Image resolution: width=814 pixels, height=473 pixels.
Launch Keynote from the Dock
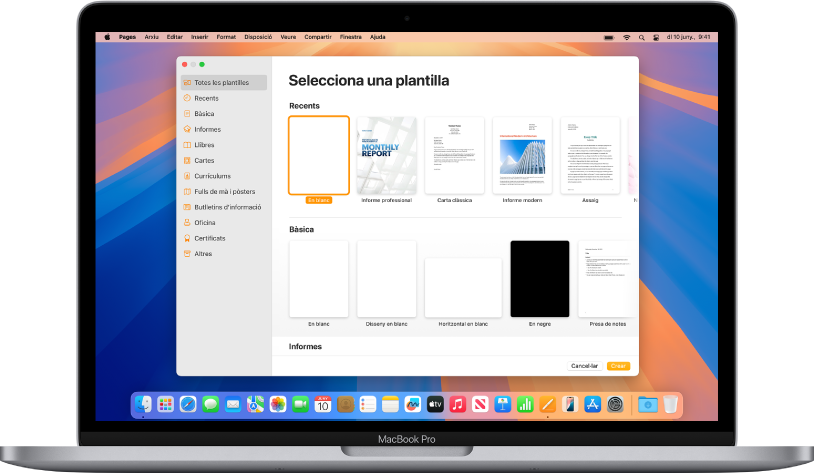coord(503,404)
